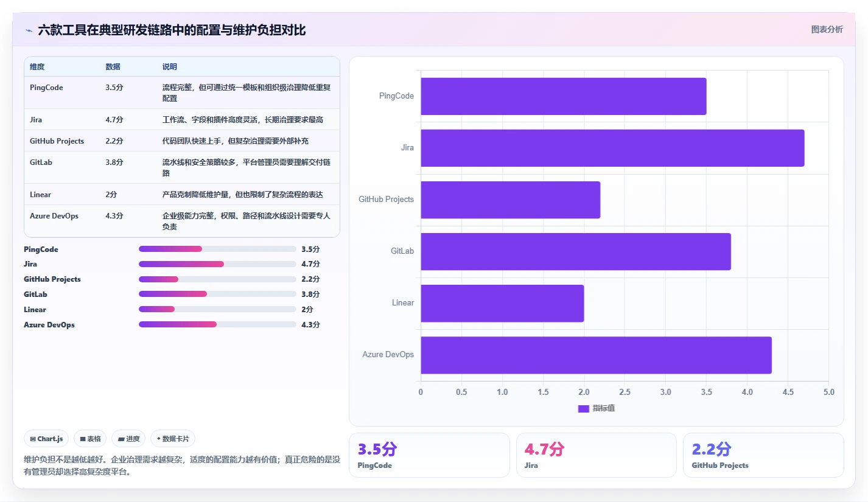Viewport: 868px width, 502px height.
Task: Click the 2分 value in table
Action: (111, 195)
